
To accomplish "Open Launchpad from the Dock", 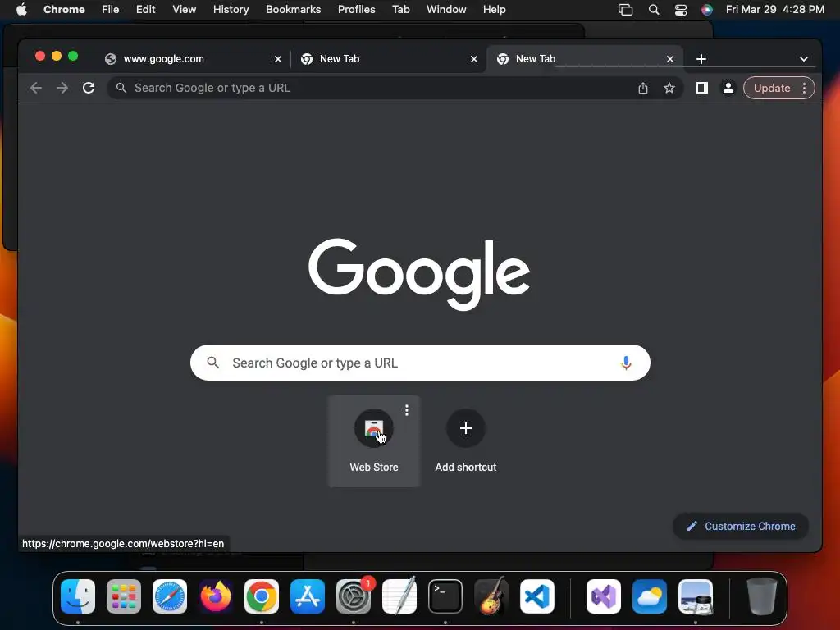I will 124,596.
